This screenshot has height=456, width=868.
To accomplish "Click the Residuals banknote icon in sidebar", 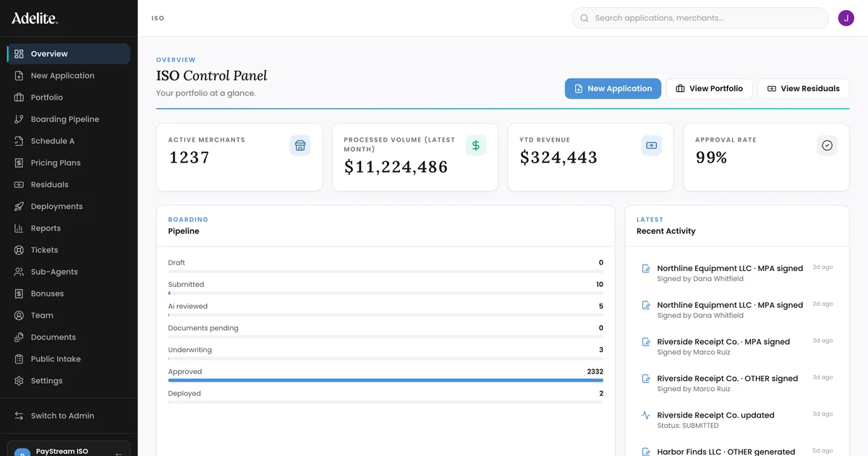I will pos(19,184).
